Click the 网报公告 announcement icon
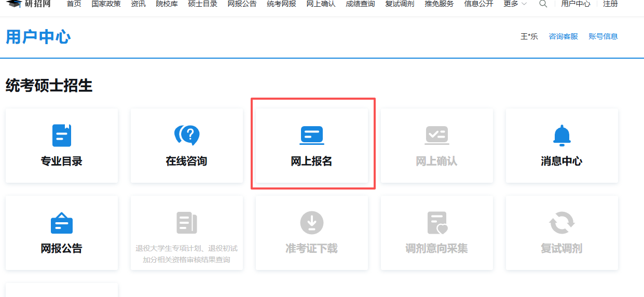The width and height of the screenshot is (644, 297). (x=62, y=223)
